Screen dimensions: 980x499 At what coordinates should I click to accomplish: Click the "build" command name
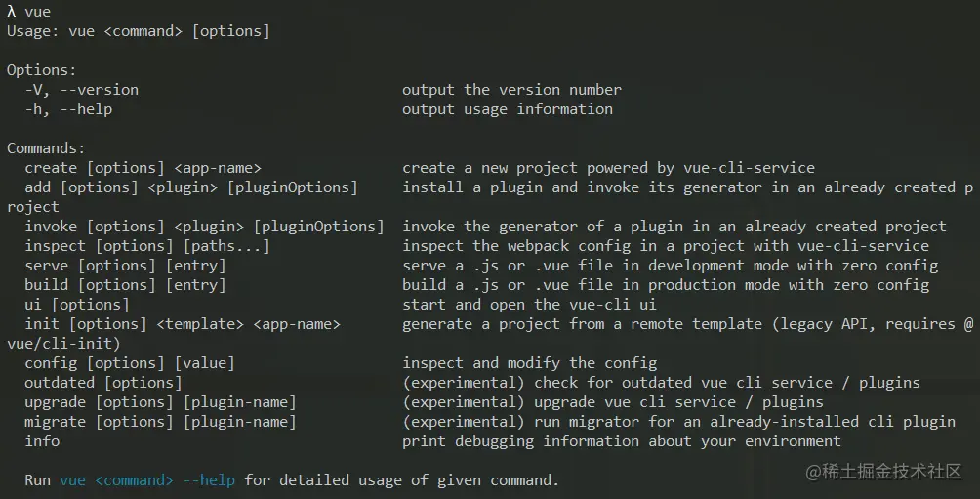[x=46, y=285]
